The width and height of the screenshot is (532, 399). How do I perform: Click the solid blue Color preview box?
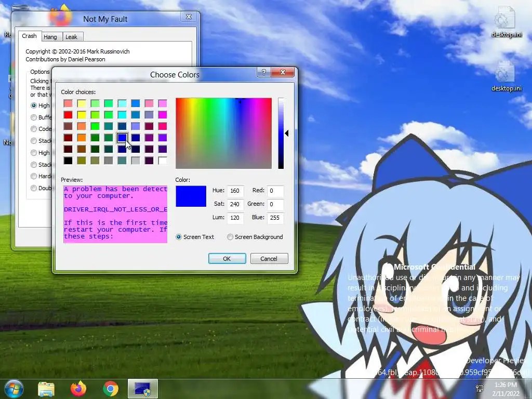191,196
